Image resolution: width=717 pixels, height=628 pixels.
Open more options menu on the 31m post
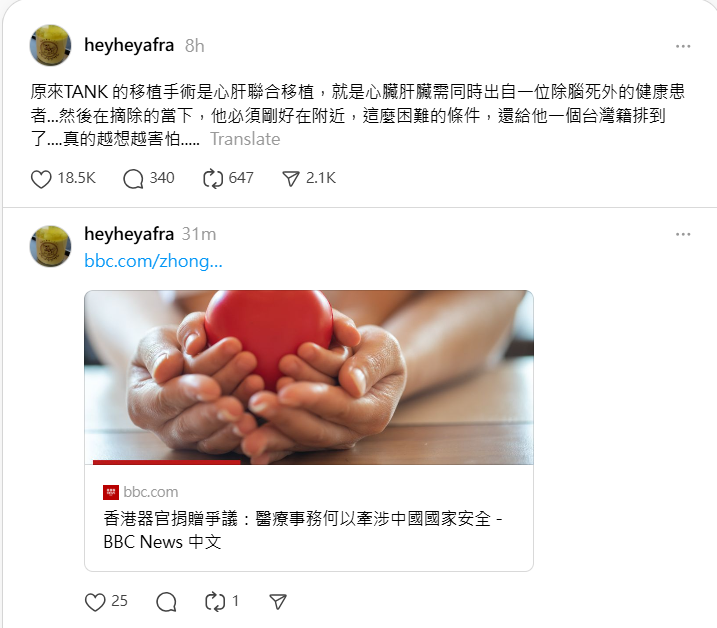click(683, 234)
